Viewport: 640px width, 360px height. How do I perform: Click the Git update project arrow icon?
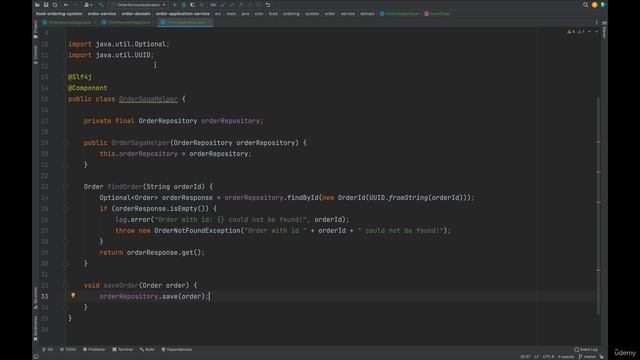coord(223,5)
